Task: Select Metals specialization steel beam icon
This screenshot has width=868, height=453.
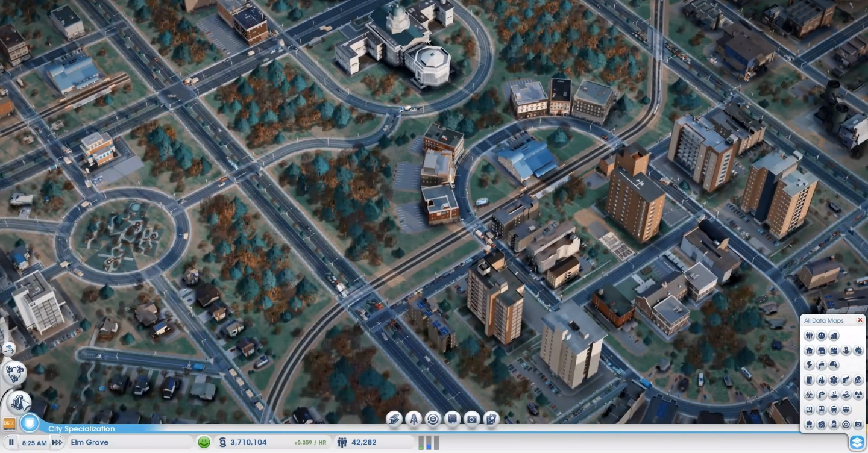Action: click(x=394, y=419)
